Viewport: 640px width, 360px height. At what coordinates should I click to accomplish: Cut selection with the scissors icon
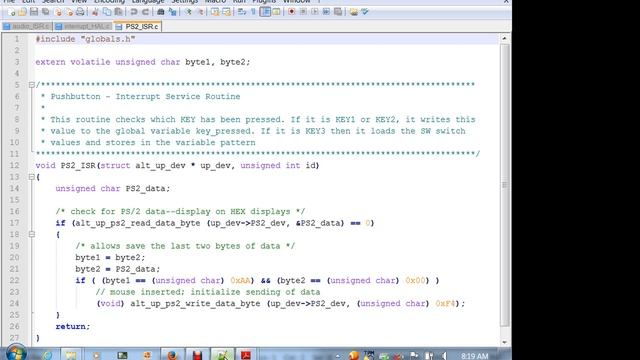[x=95, y=12]
